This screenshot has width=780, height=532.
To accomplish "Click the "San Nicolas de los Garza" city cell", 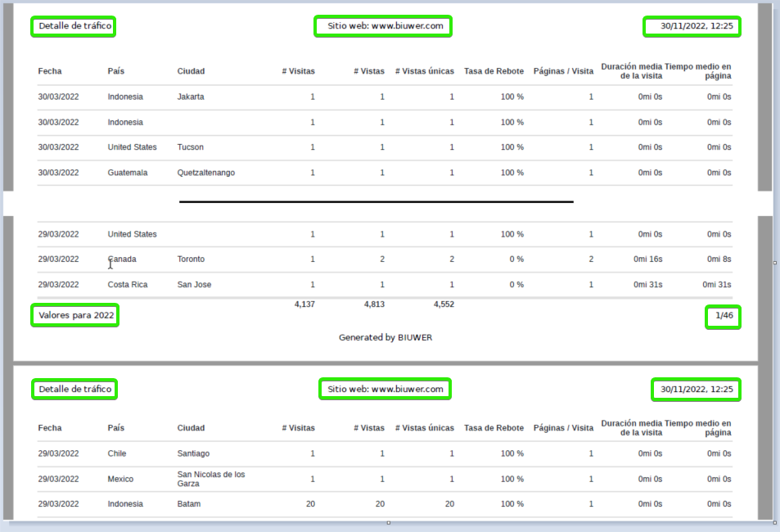I will (211, 479).
